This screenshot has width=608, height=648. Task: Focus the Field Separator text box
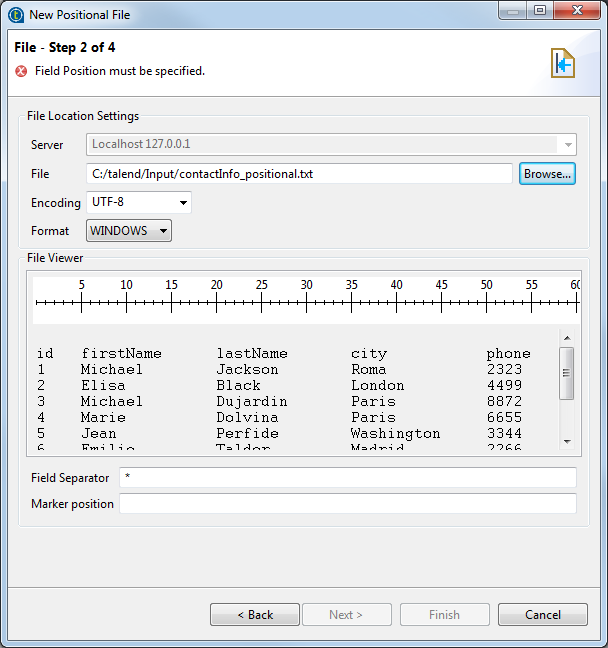coord(348,478)
